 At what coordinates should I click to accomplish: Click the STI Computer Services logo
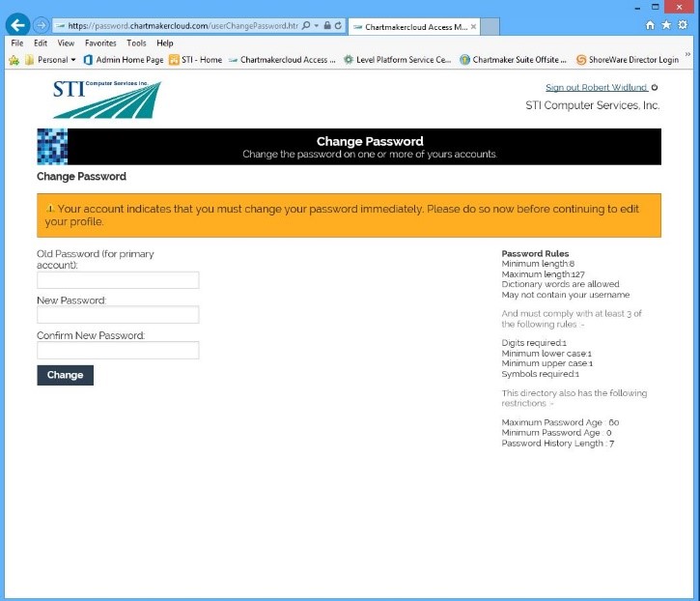pos(106,99)
